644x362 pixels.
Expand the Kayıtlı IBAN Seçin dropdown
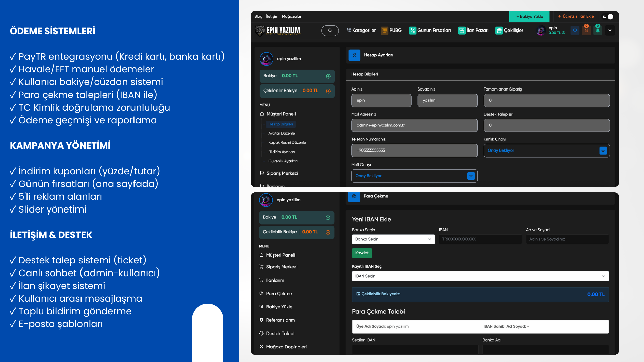(480, 276)
